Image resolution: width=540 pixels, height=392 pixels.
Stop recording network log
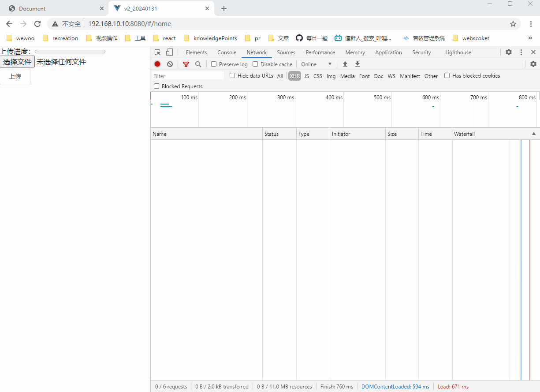point(157,64)
